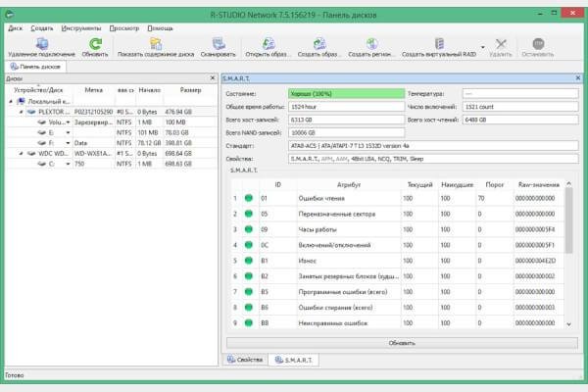Click the Текущий column header
The image size is (588, 392).
[419, 184]
